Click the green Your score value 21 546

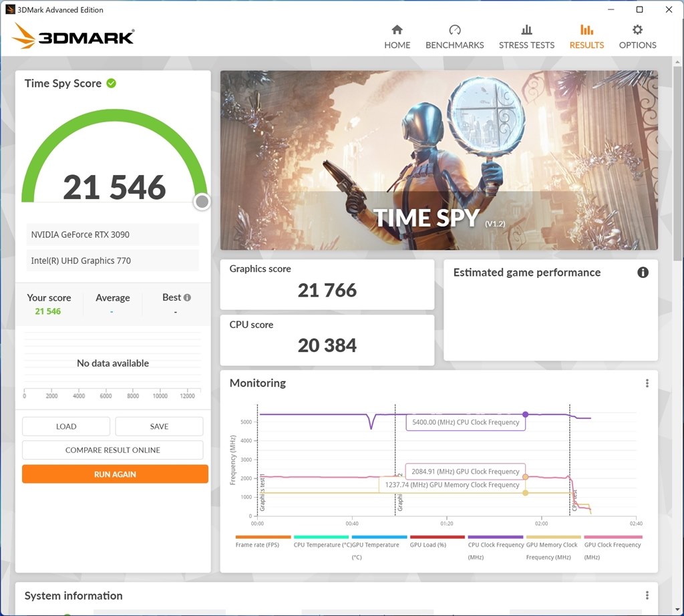(x=48, y=311)
